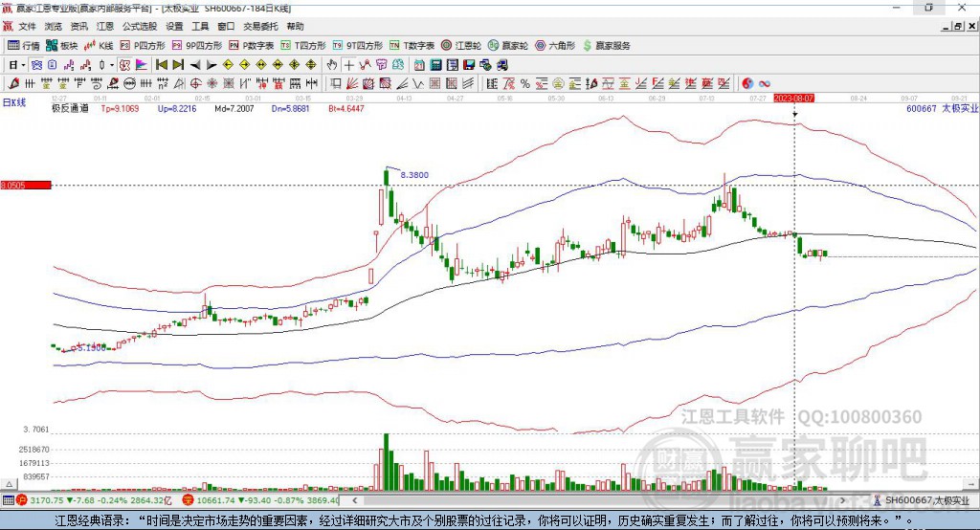This screenshot has width=980, height=530.
Task: Open the 帮助 menu
Action: click(x=295, y=26)
